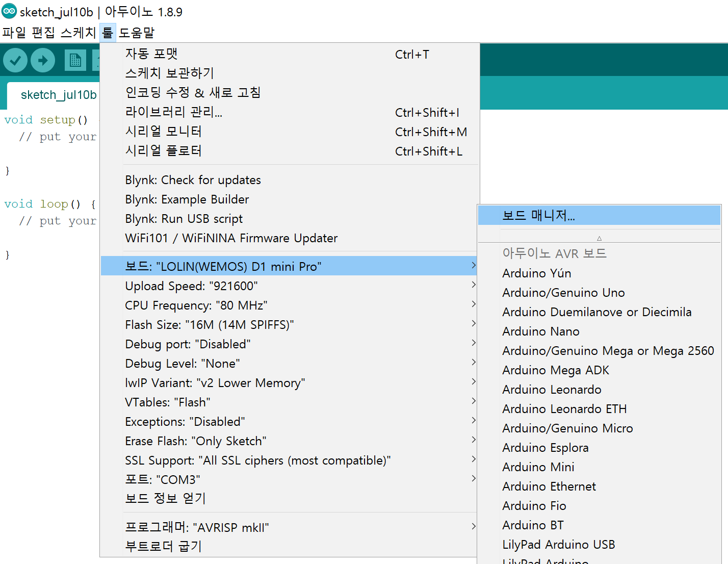Choose Arduino/Genuino Micro board
Viewport: 728px width, 564px height.
click(x=599, y=428)
